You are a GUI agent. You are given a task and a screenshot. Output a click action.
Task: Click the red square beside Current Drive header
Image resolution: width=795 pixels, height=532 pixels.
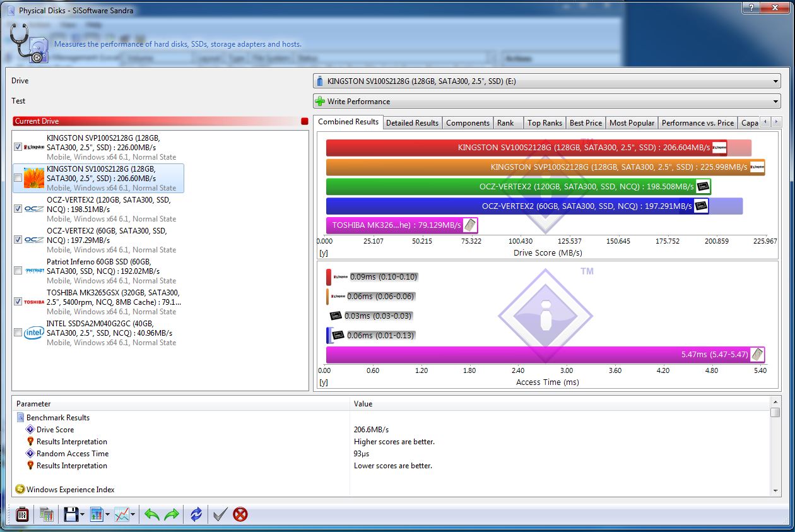click(305, 121)
